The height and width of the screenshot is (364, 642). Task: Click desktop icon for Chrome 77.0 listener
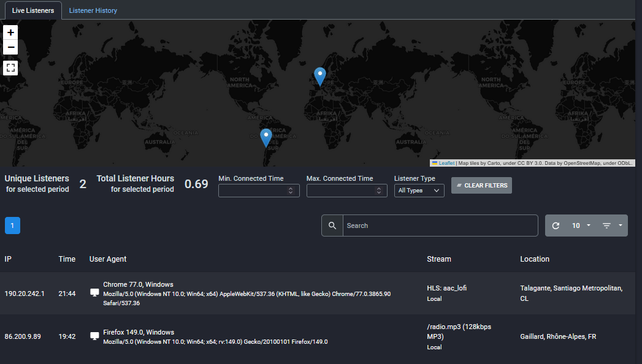point(94,293)
